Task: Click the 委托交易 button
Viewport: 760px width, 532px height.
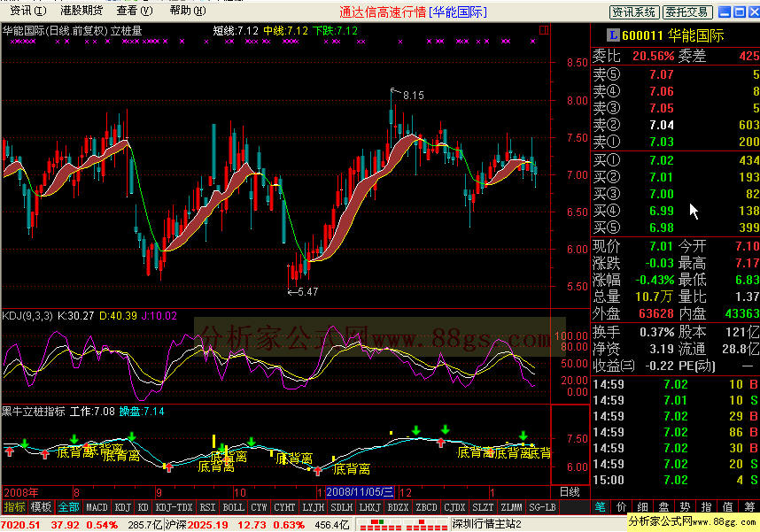Action: 687,12
